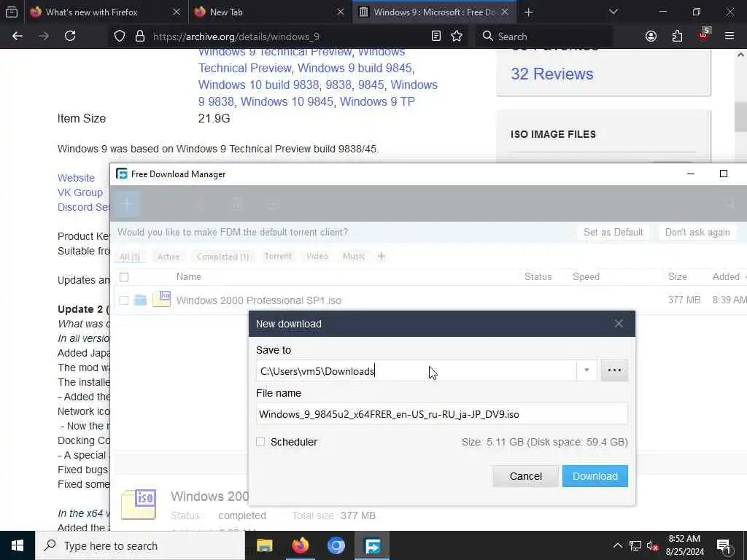Screen dimensions: 747x560
Task: Show hidden system tray icons
Action: (617, 545)
